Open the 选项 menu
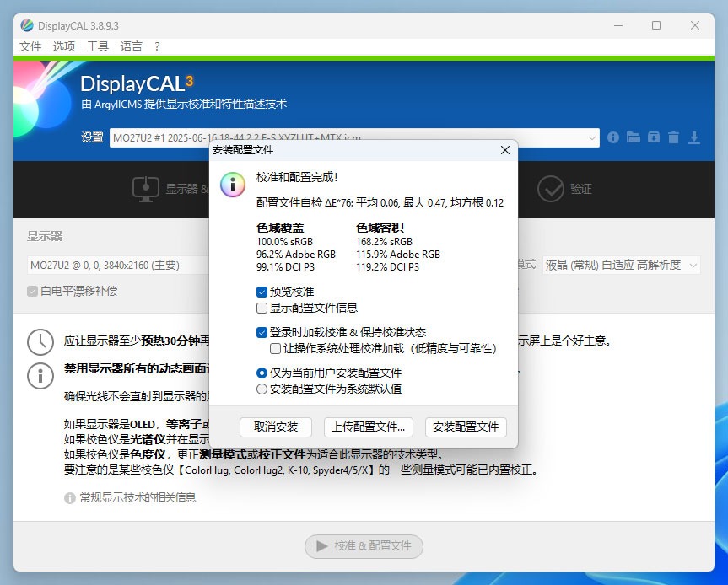728x585 pixels. pyautogui.click(x=63, y=46)
